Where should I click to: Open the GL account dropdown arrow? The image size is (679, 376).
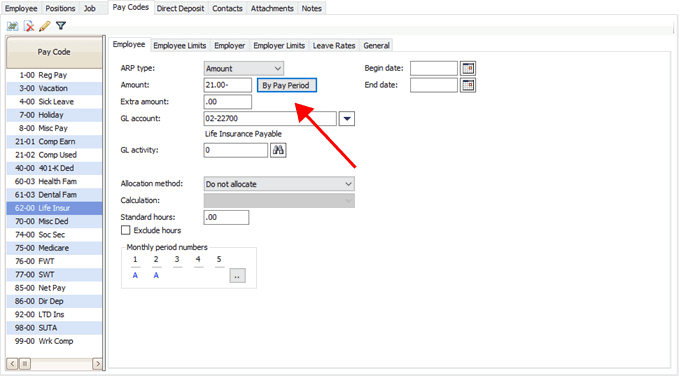click(347, 119)
